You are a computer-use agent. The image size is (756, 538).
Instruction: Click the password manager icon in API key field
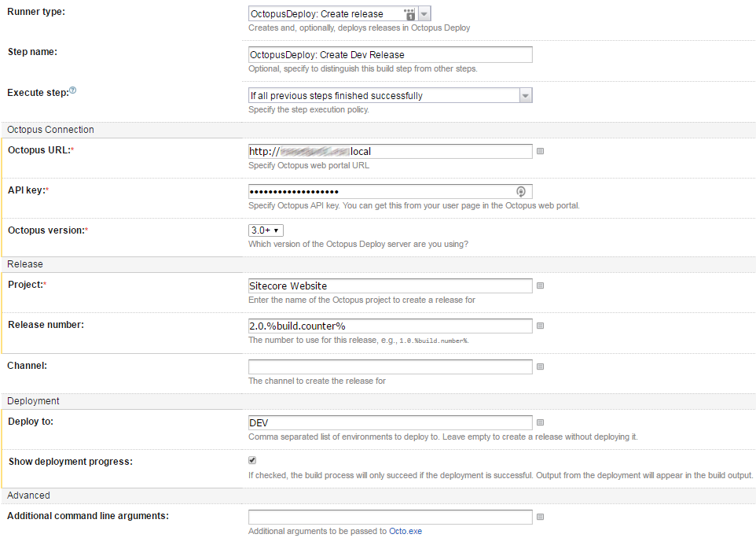point(521,192)
